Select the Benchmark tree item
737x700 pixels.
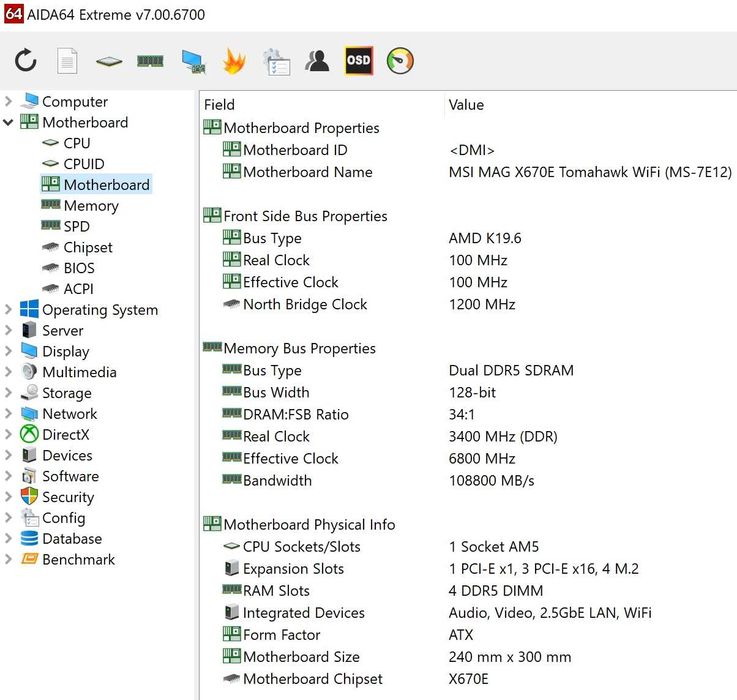coord(68,559)
